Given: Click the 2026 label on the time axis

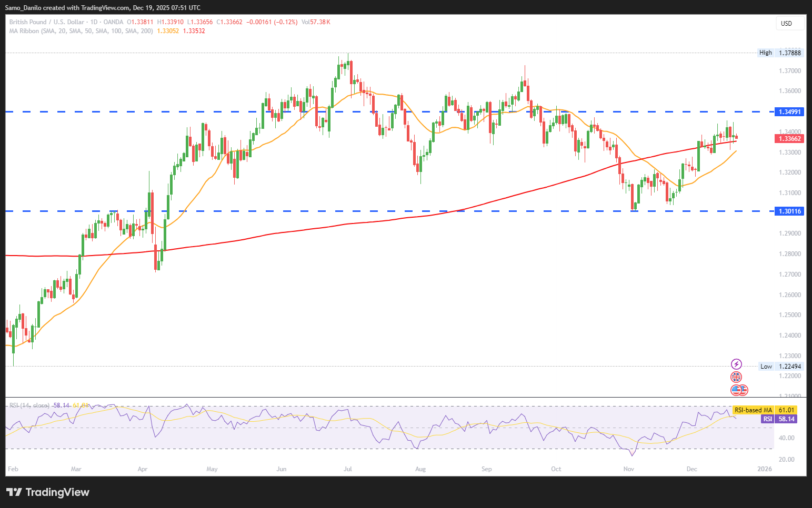Looking at the screenshot, I should click(765, 469).
